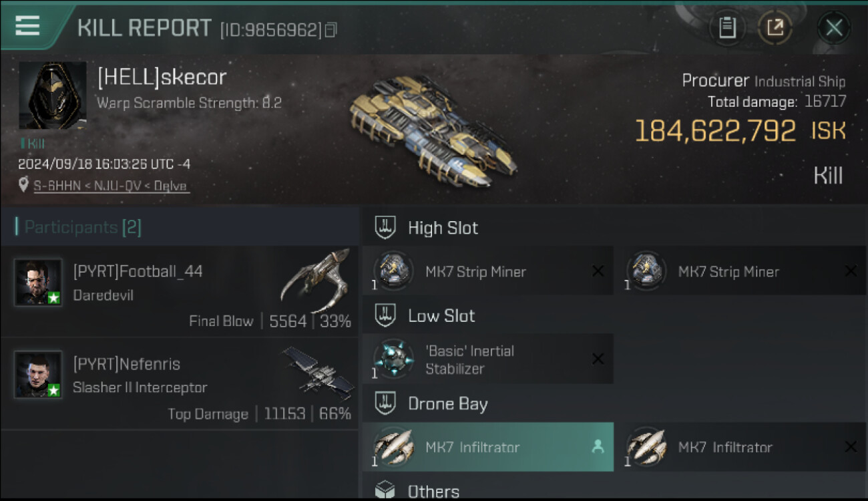Click the first MK7 Strip Miner icon
The image size is (868, 501).
(x=393, y=271)
